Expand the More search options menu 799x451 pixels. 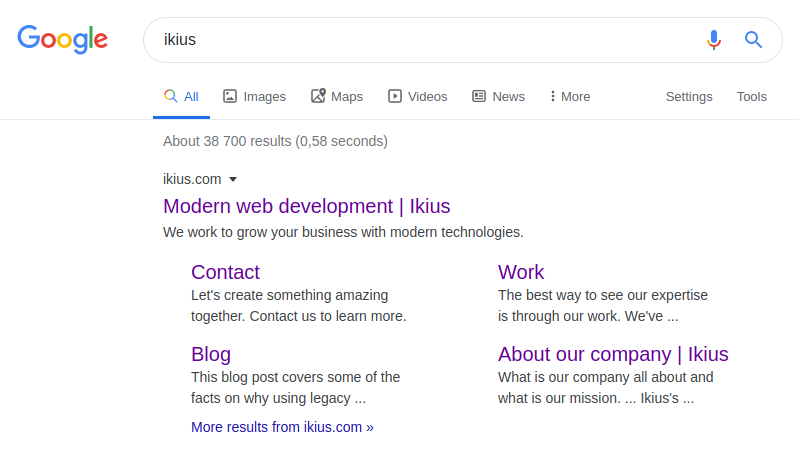click(x=570, y=96)
